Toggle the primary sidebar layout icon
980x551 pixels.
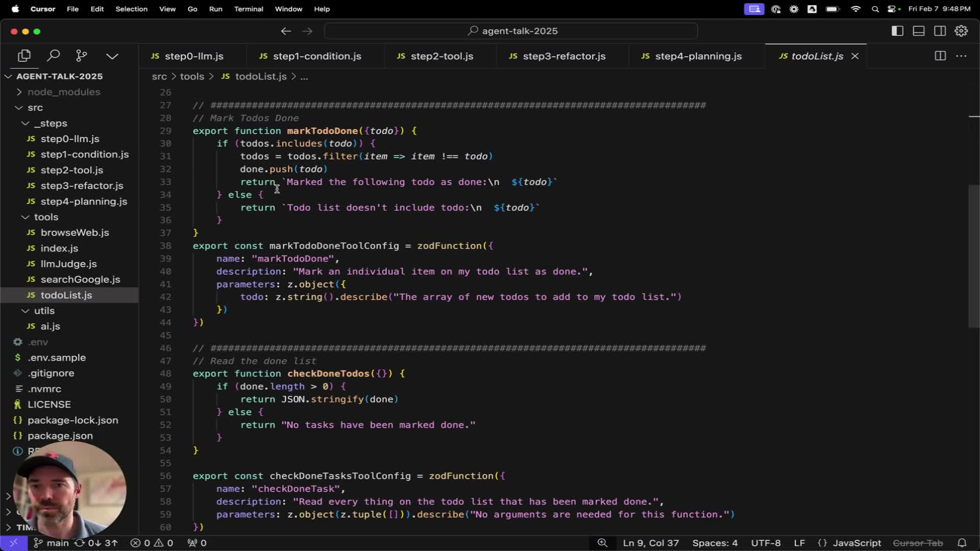coord(897,31)
